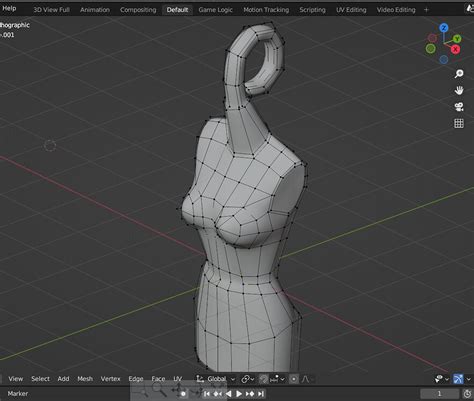The width and height of the screenshot is (474, 401).
Task: Toggle the timeline clock preview range icon
Action: point(468,394)
